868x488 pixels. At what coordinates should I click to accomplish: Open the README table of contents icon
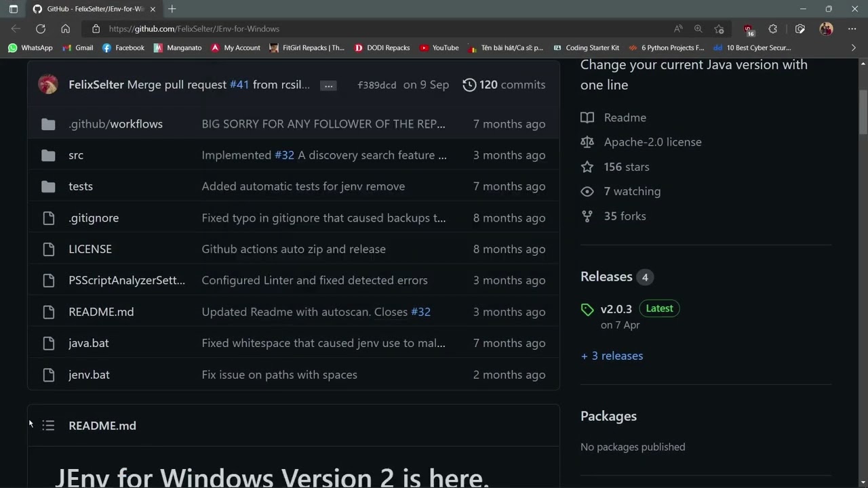pyautogui.click(x=48, y=426)
